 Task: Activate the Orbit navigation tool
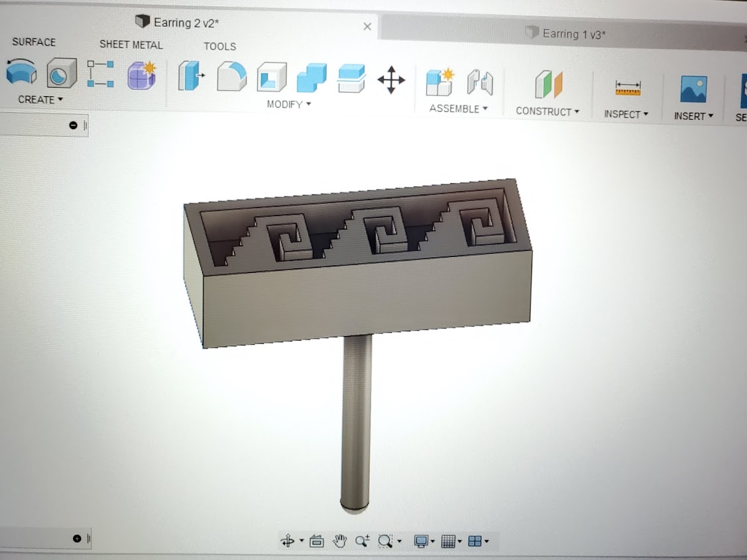click(x=287, y=541)
